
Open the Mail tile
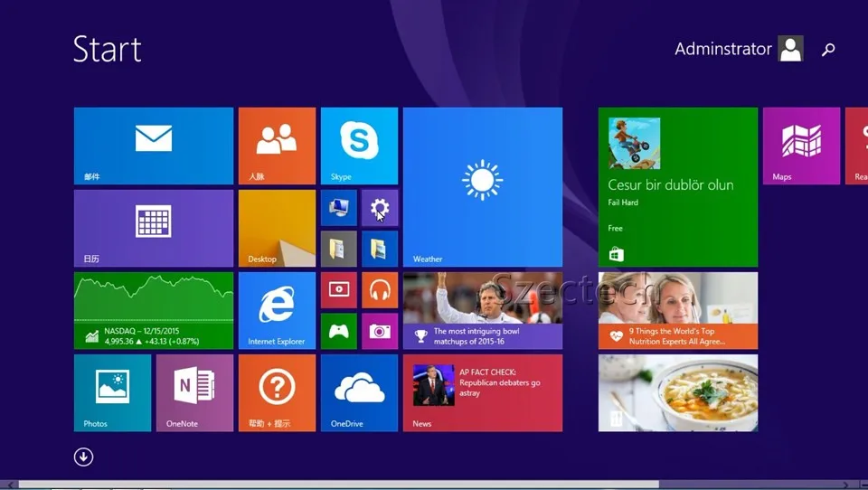(154, 146)
